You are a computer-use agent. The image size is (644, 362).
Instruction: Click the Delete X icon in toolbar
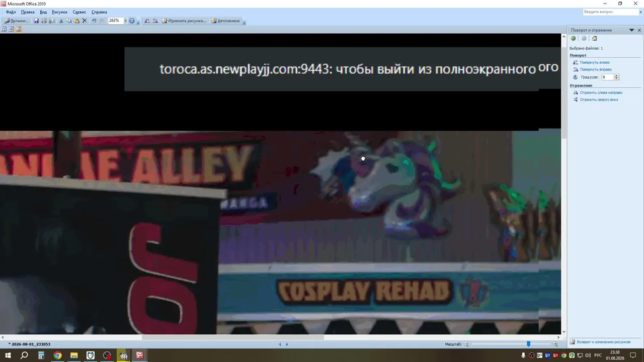(85, 21)
